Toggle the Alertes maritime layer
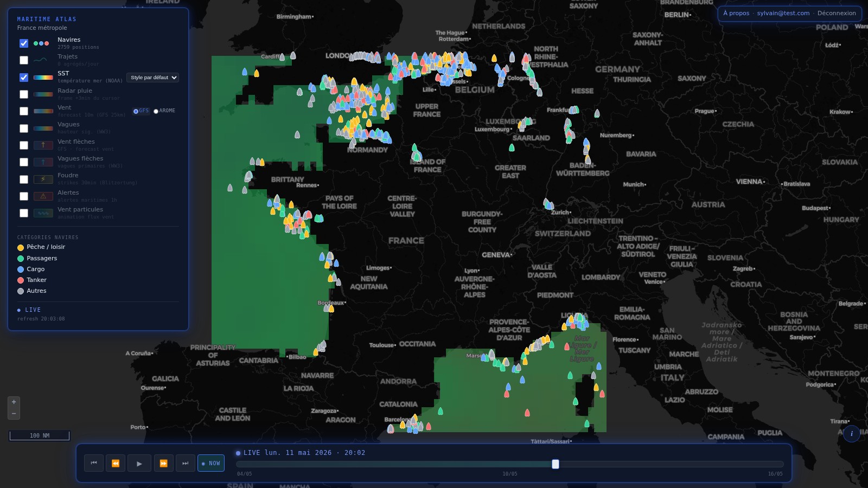 pyautogui.click(x=24, y=196)
